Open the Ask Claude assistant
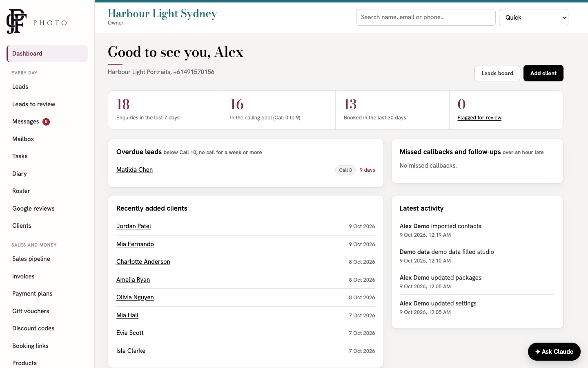Screen dimensions: 588x368 [x=554, y=352]
